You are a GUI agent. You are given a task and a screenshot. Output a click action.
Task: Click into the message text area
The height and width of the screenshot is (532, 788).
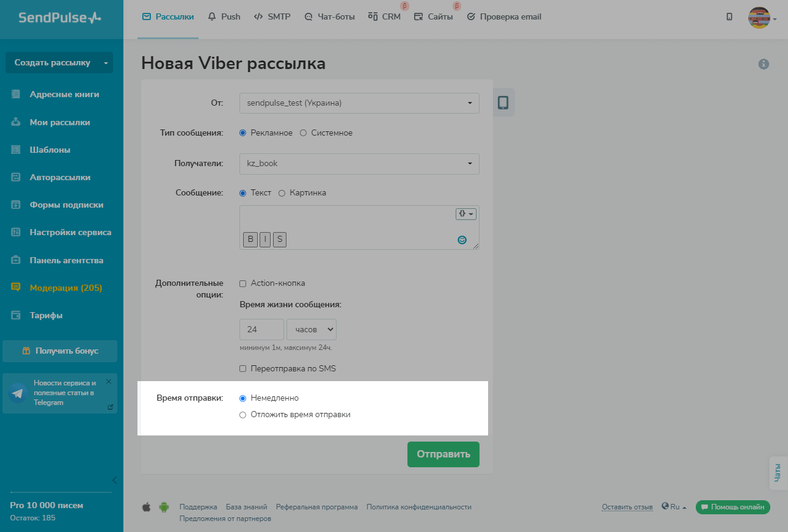359,227
